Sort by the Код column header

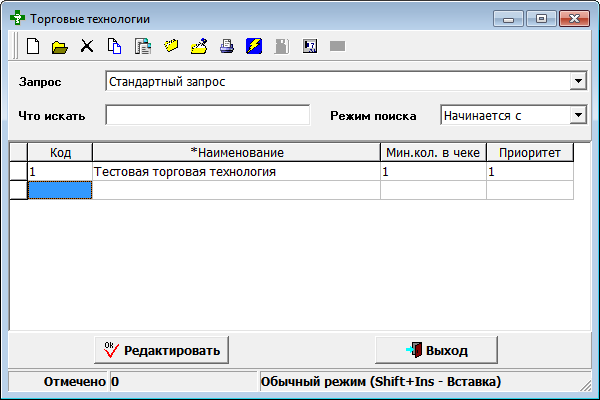(x=60, y=152)
